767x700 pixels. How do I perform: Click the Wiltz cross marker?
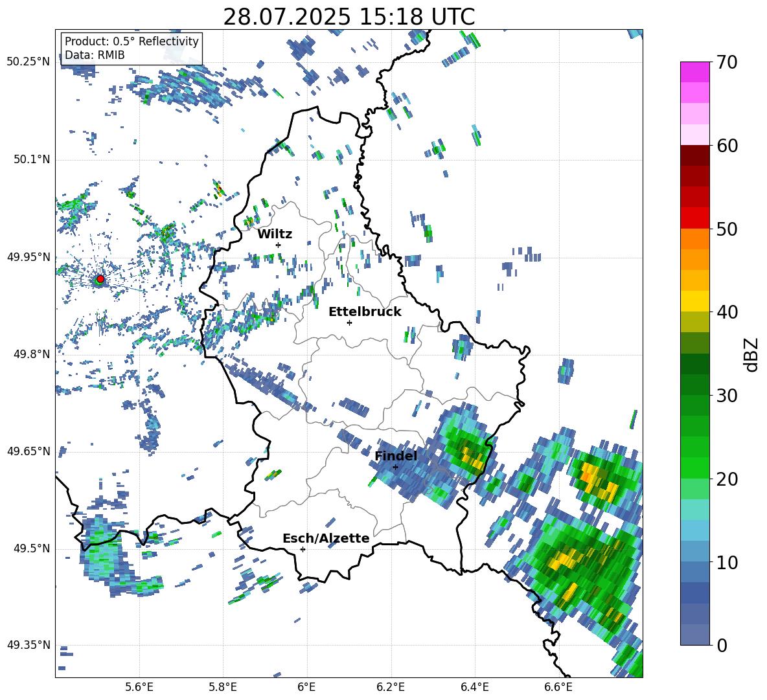tap(279, 245)
